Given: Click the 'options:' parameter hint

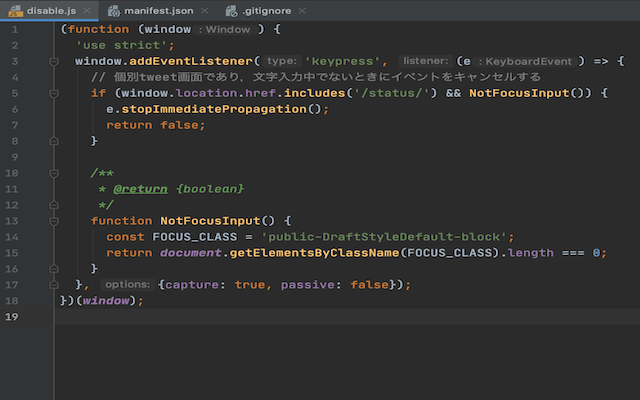Looking at the screenshot, I should pyautogui.click(x=127, y=284).
